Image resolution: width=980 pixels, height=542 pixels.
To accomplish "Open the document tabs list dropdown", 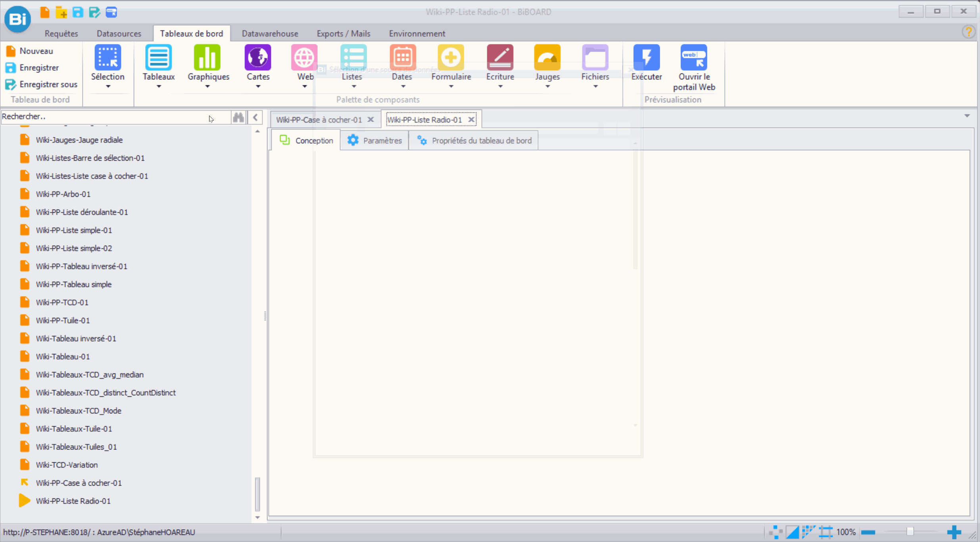I will pos(967,116).
